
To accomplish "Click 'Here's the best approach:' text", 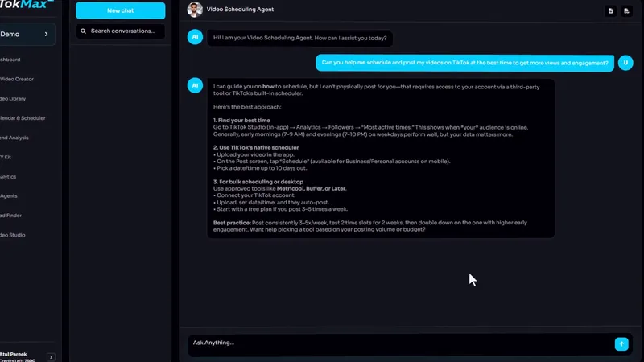I will tap(247, 107).
